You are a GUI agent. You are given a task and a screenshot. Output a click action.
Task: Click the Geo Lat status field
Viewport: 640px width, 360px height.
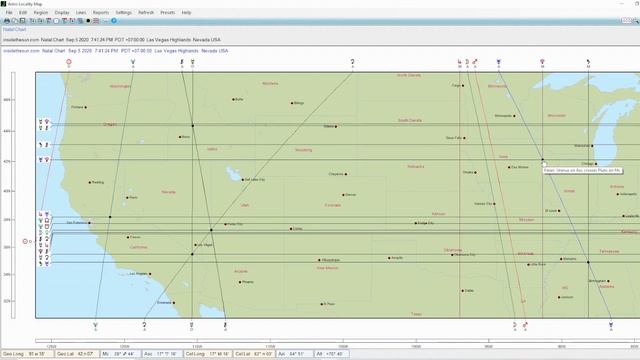pos(76,354)
